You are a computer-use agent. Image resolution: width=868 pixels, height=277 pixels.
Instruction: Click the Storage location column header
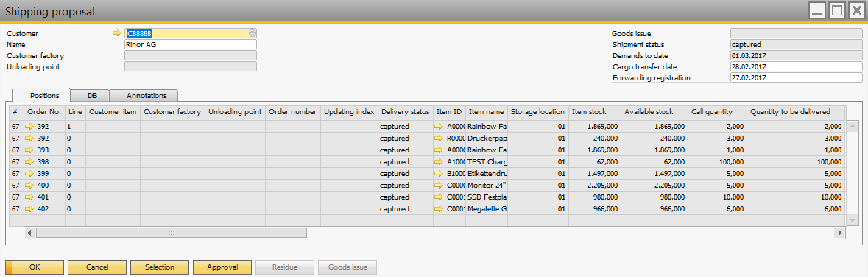[x=538, y=112]
